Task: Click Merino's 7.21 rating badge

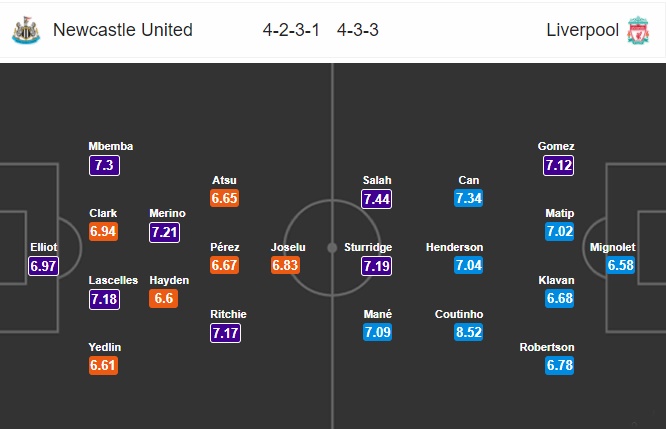Action: 163,232
